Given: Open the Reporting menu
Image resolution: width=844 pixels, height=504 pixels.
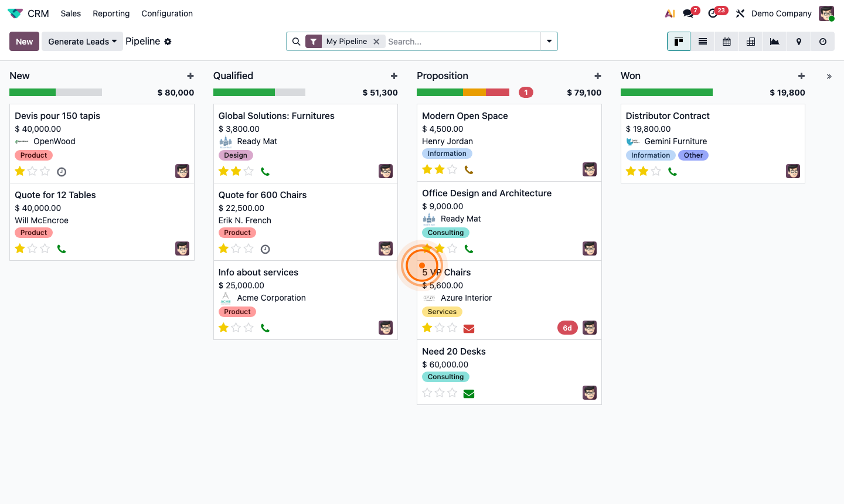Looking at the screenshot, I should (111, 13).
